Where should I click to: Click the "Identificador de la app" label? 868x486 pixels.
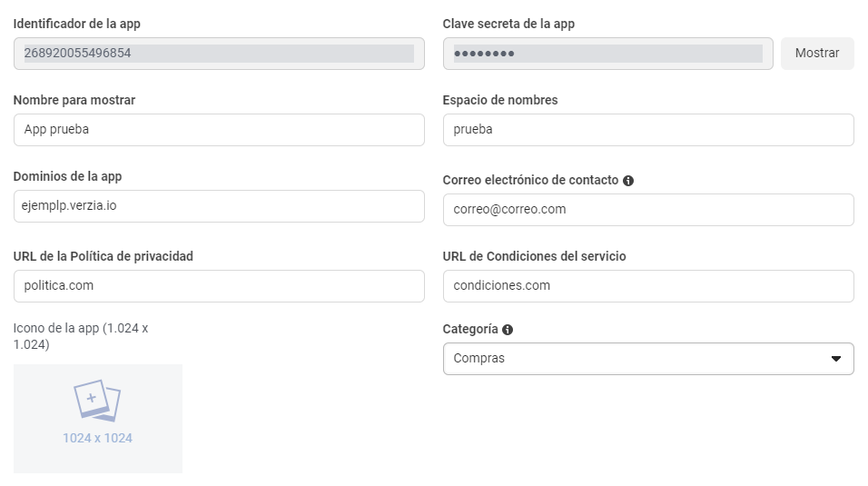[77, 24]
